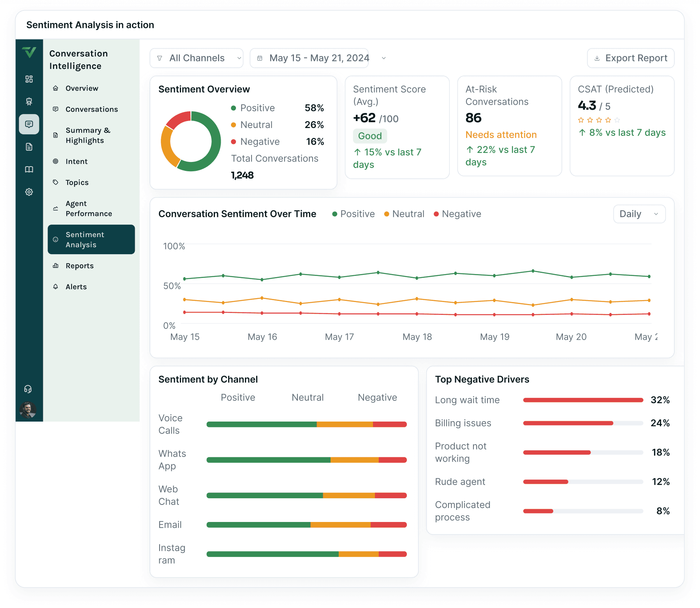Click the May 18 axis label
The width and height of the screenshot is (700, 608).
(417, 337)
